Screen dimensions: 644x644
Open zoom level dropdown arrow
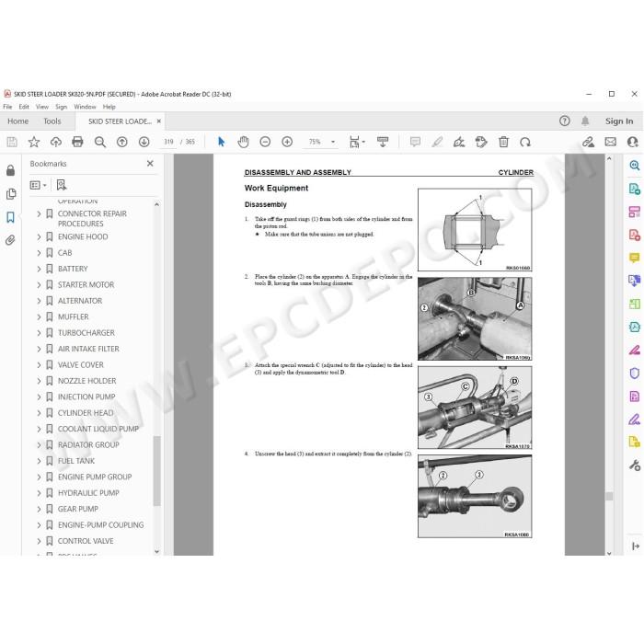click(333, 142)
